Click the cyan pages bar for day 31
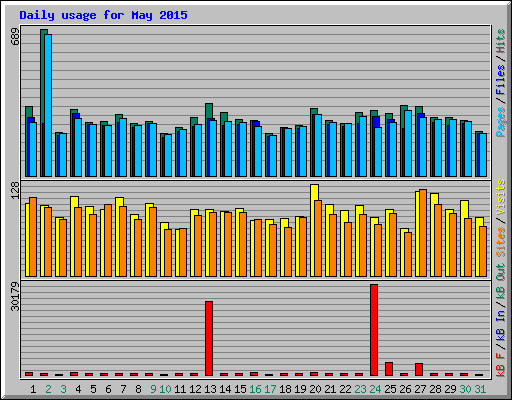This screenshot has height=400, width=512. 483,155
